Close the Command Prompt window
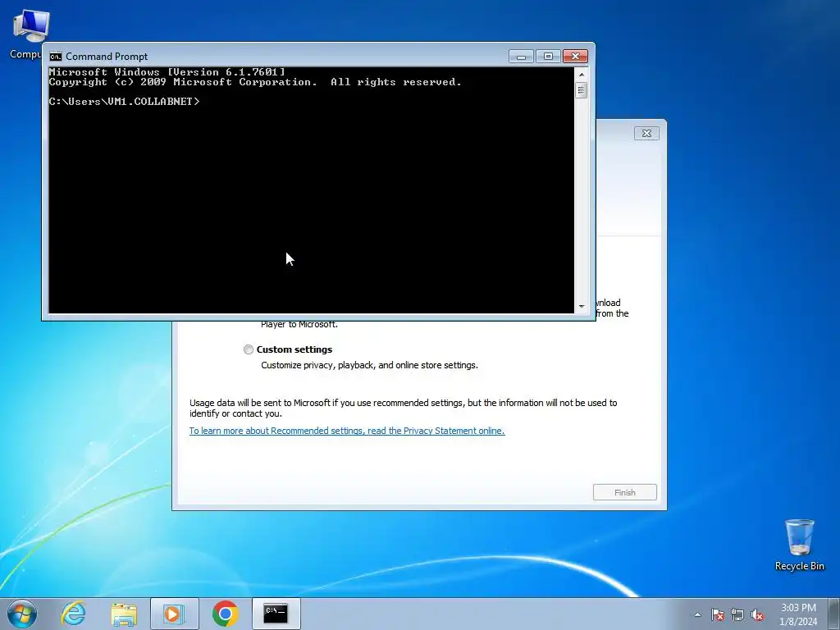This screenshot has height=630, width=840. [x=575, y=57]
